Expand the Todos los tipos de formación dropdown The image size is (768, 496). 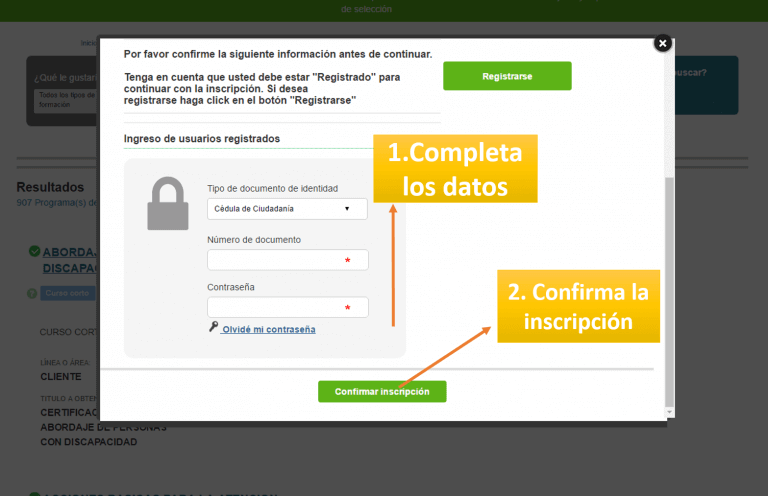pos(65,100)
